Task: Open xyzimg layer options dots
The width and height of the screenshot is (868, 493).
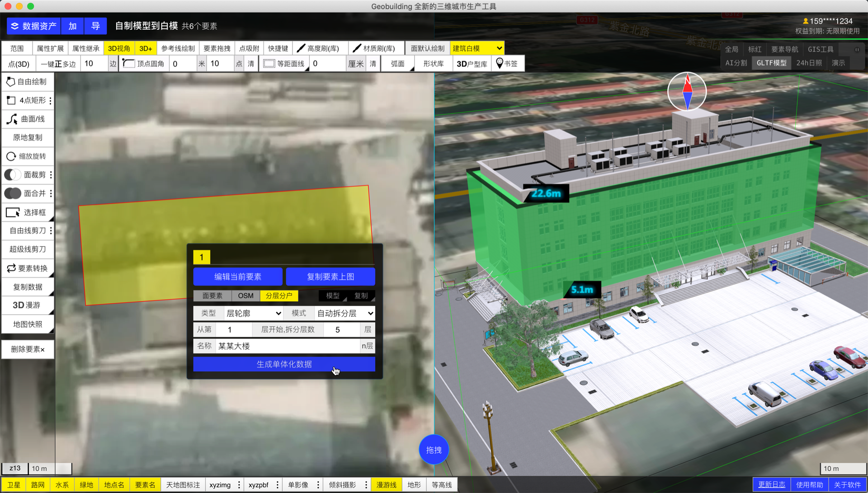Action: point(239,485)
